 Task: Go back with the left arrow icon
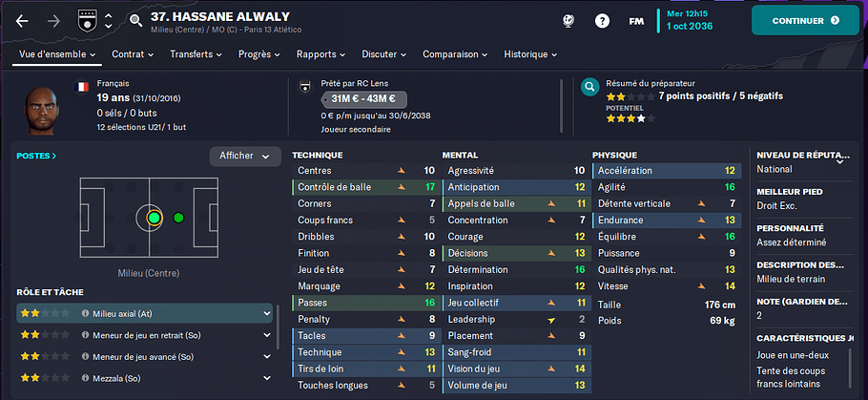coord(22,21)
